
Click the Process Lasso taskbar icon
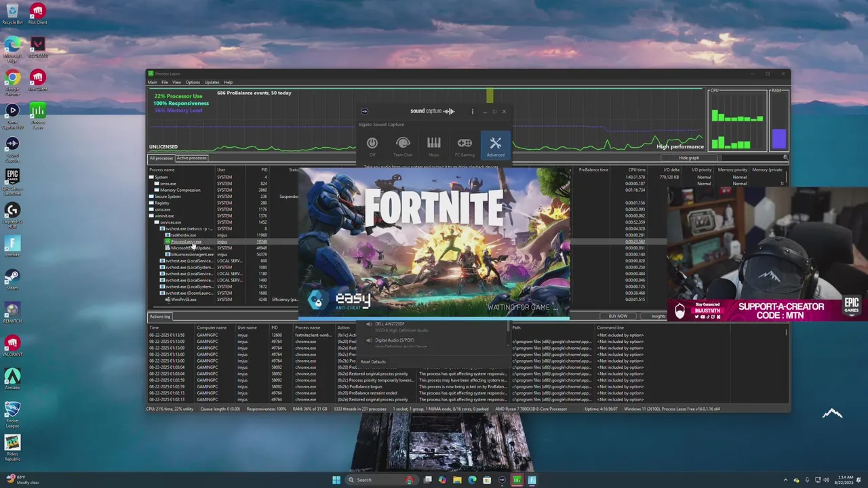click(517, 480)
